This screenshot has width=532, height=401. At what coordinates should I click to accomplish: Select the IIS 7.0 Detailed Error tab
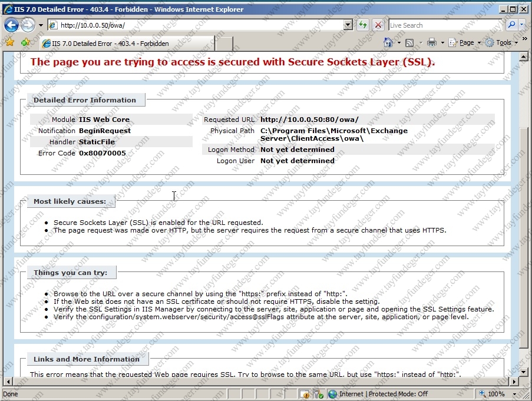point(127,44)
